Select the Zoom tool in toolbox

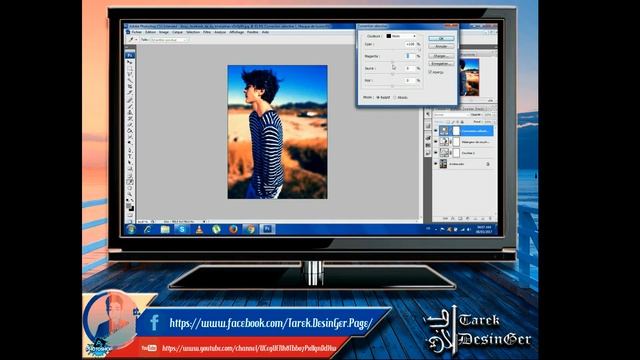pyautogui.click(x=130, y=194)
